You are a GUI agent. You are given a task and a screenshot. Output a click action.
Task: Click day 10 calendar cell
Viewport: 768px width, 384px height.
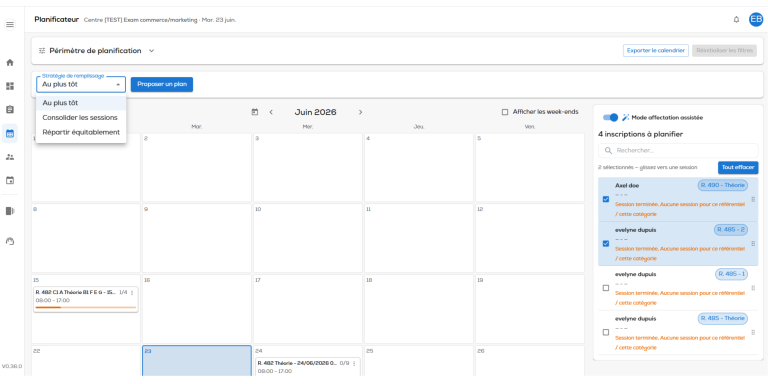tap(308, 238)
